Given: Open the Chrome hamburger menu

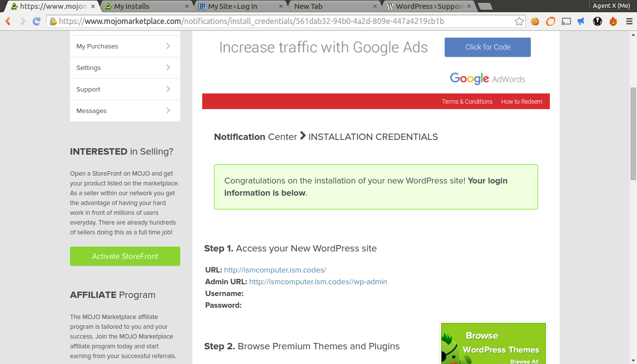Looking at the screenshot, I should click(x=629, y=22).
